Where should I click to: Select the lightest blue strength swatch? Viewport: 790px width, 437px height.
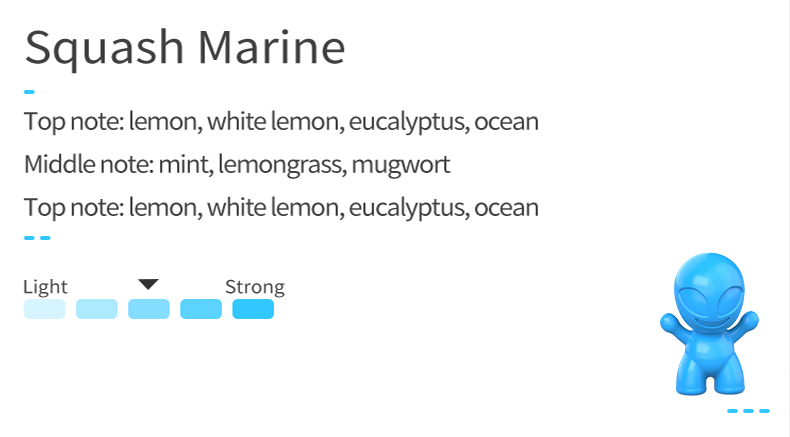tap(44, 309)
